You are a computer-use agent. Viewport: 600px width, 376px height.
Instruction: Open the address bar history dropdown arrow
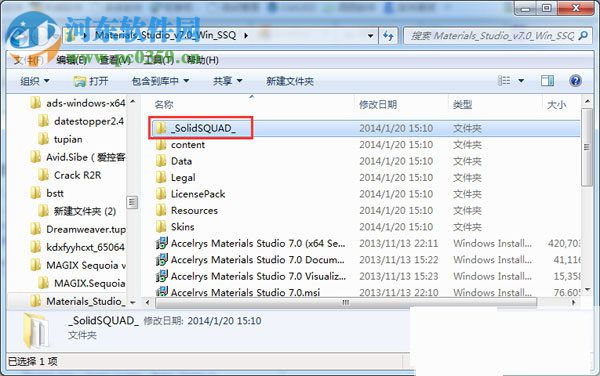(370, 36)
